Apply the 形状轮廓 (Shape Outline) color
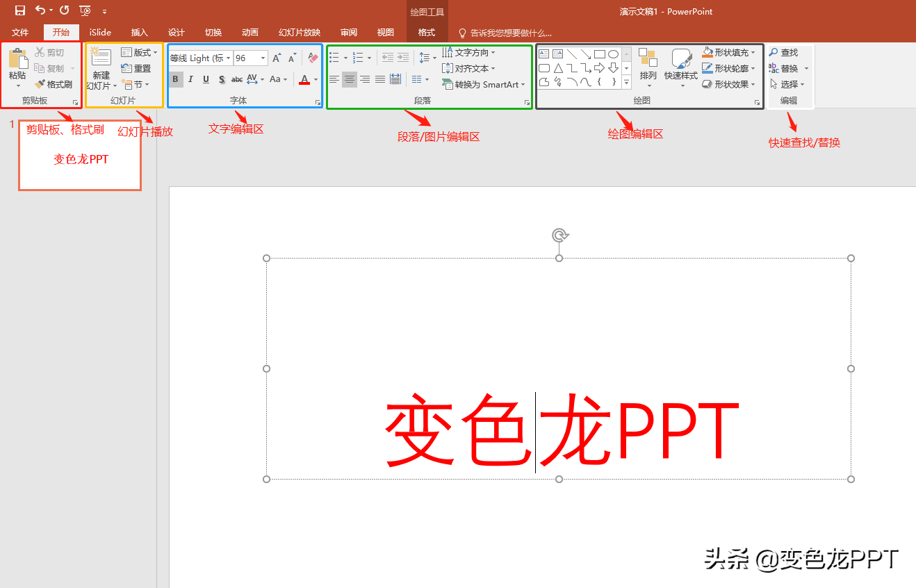This screenshot has width=916, height=588. [x=708, y=68]
